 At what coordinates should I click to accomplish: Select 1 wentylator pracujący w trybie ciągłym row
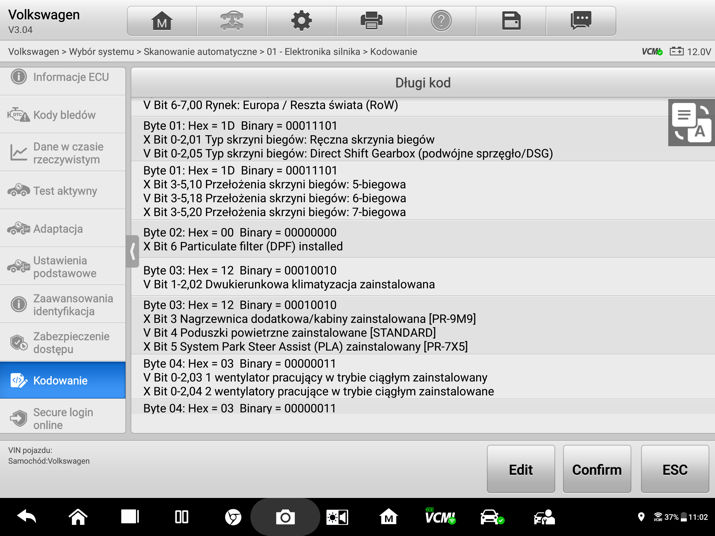coord(315,378)
